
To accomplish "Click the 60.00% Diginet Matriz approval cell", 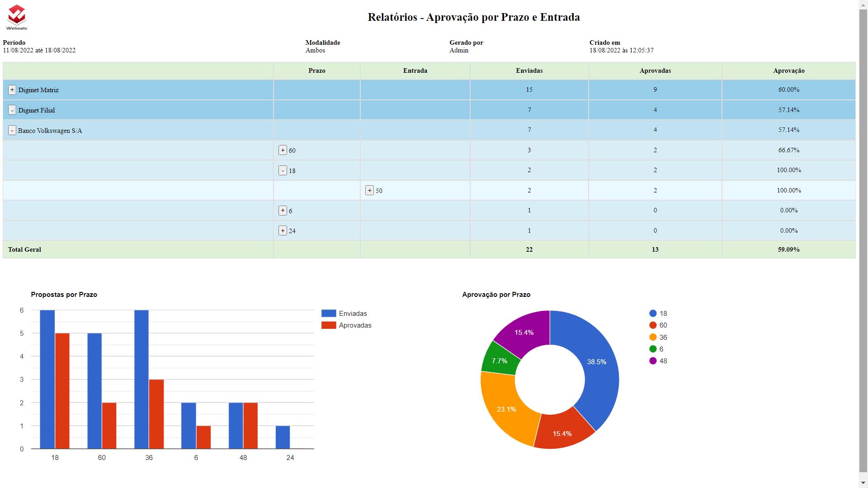I will point(788,89).
